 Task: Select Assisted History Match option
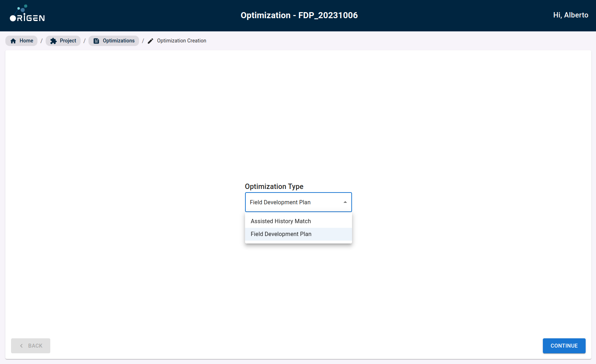coord(299,221)
